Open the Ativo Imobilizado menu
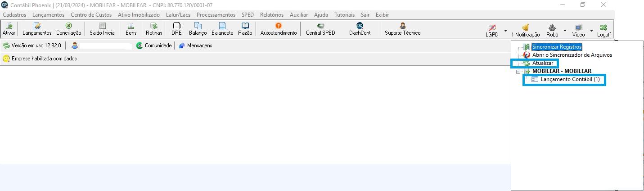 pyautogui.click(x=139, y=15)
